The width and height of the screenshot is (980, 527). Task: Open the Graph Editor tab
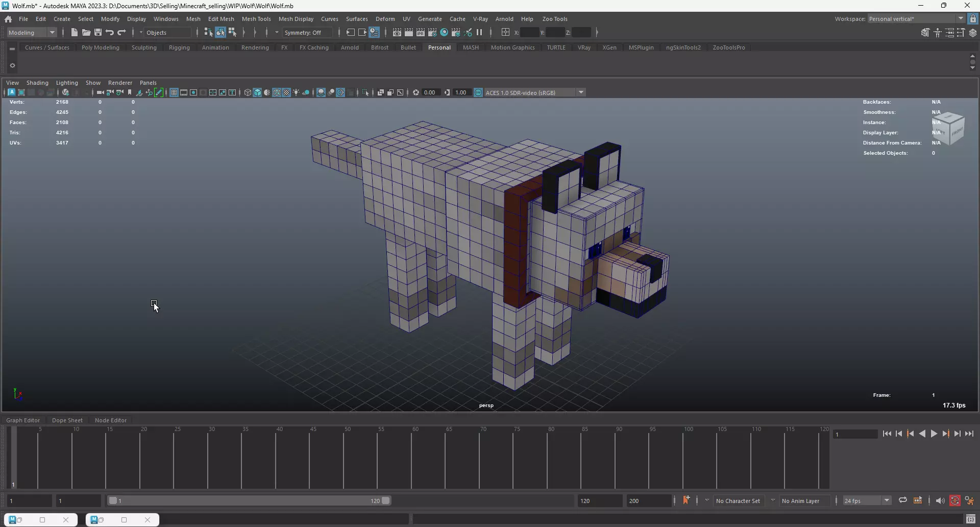[x=23, y=420]
